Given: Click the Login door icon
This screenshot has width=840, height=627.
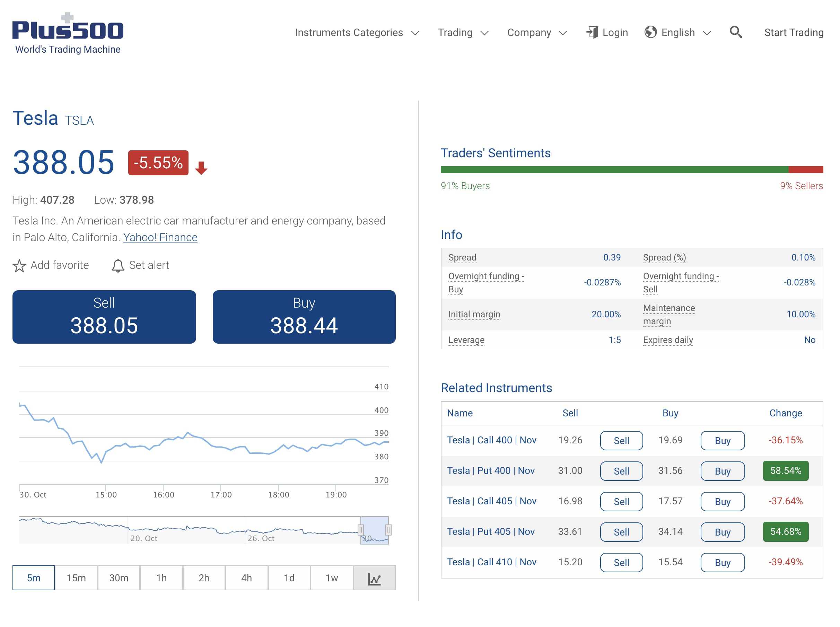Looking at the screenshot, I should pos(592,32).
